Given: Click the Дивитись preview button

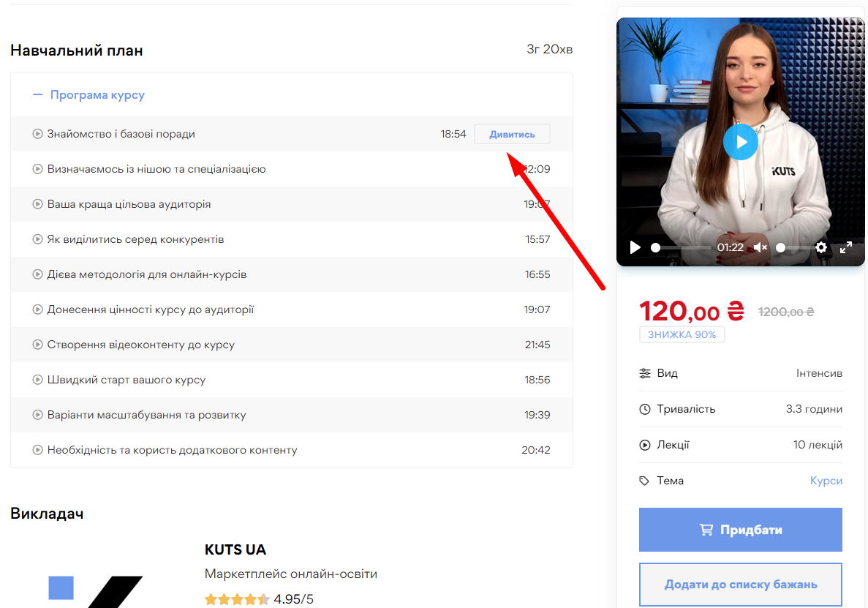Looking at the screenshot, I should tap(512, 134).
